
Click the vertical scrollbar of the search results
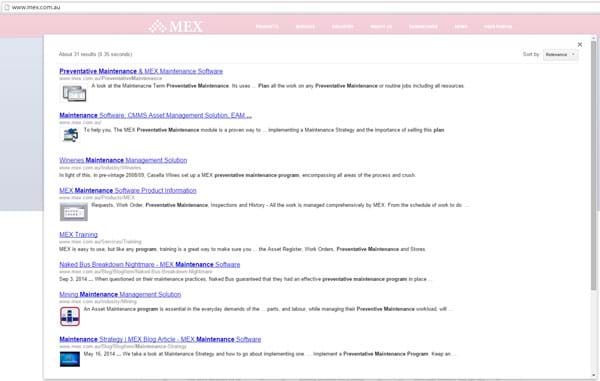pyautogui.click(x=593, y=166)
